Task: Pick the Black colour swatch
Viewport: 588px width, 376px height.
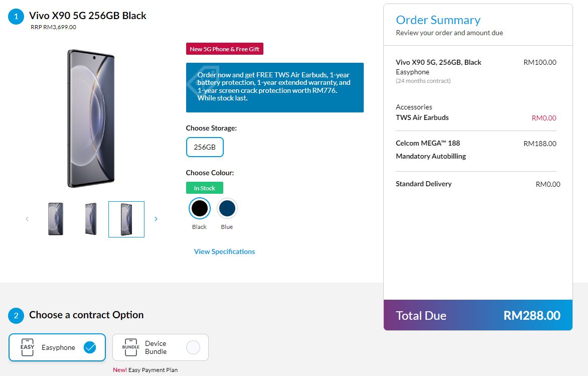Action: tap(199, 208)
